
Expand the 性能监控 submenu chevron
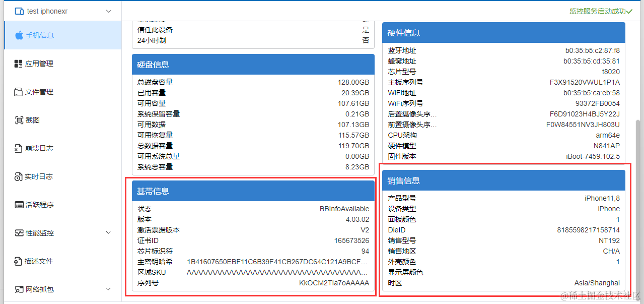point(109,233)
